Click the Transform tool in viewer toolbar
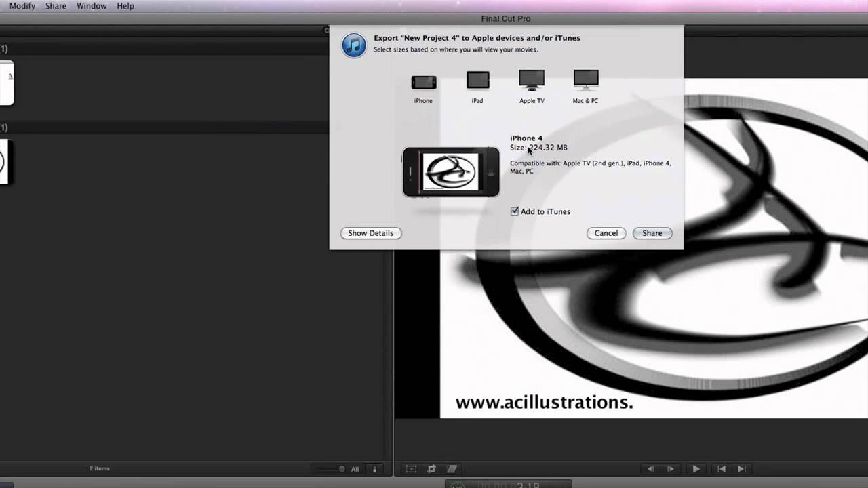The height and width of the screenshot is (488, 868). (411, 469)
